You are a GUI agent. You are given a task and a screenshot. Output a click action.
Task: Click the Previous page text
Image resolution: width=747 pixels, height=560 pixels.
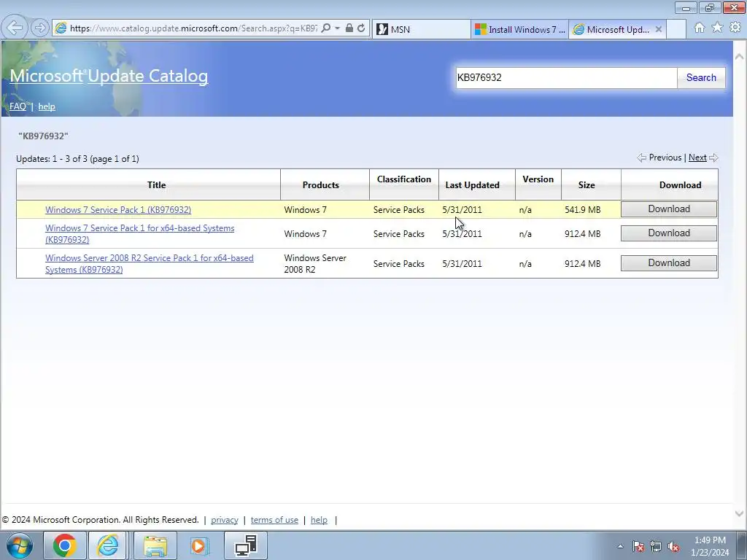(x=665, y=157)
